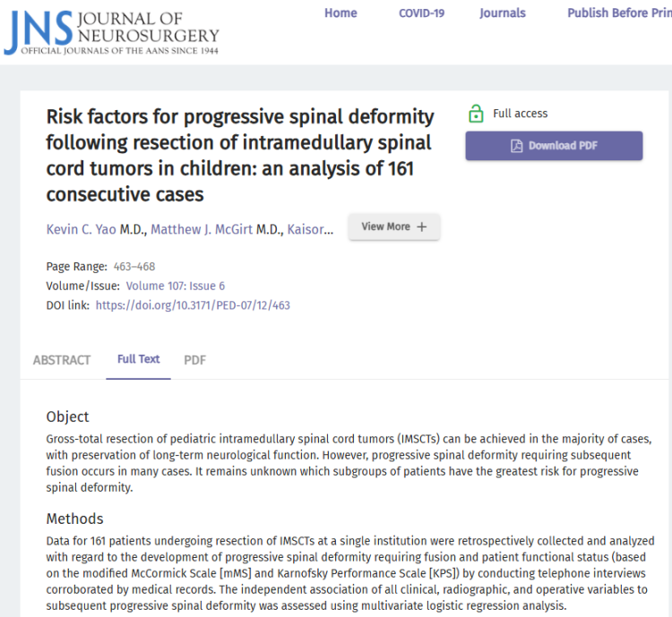The height and width of the screenshot is (617, 672).
Task: Click the truncated Kaisor author name
Action: click(x=311, y=229)
